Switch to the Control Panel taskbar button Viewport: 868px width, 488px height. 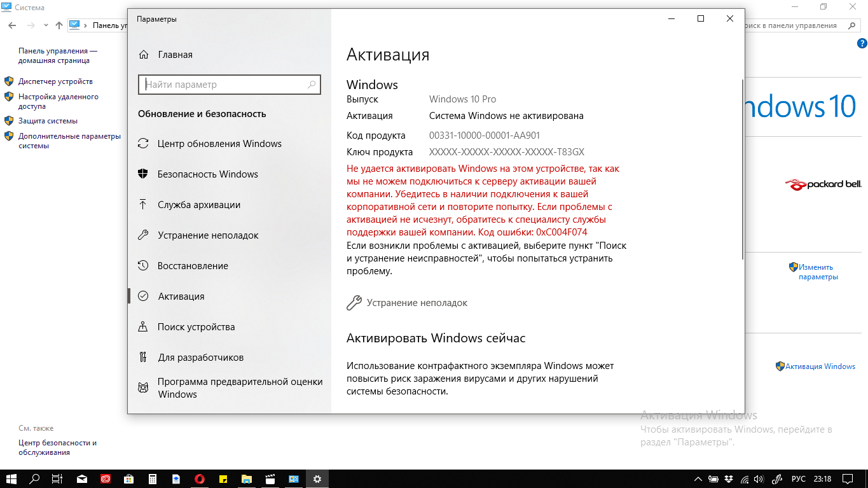tap(294, 478)
